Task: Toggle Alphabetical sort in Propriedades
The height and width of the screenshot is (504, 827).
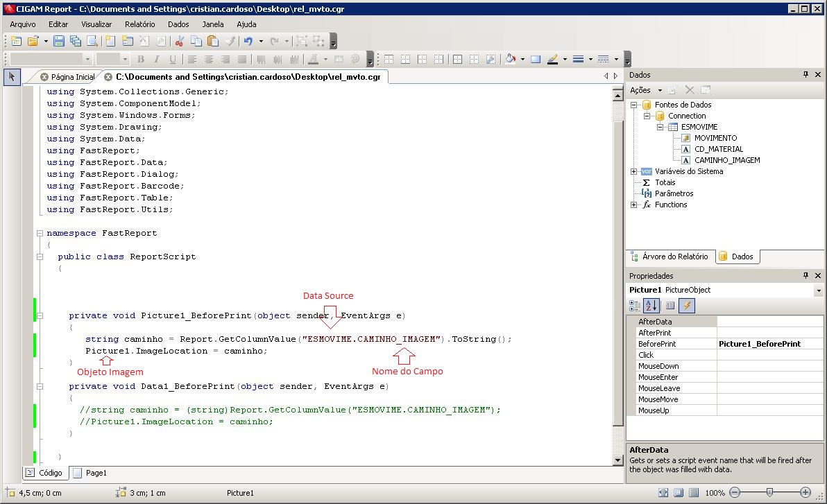Action: click(651, 305)
